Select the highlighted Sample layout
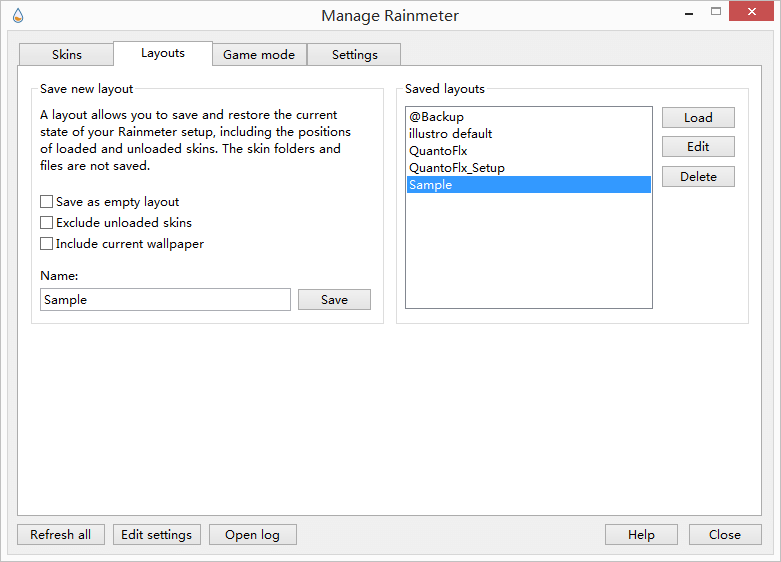The width and height of the screenshot is (781, 562). 528,184
